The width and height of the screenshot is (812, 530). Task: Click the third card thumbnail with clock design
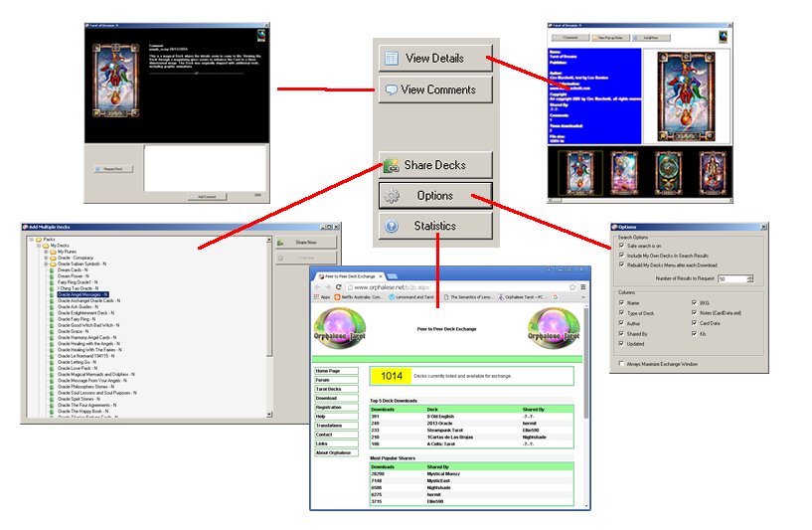(x=669, y=173)
